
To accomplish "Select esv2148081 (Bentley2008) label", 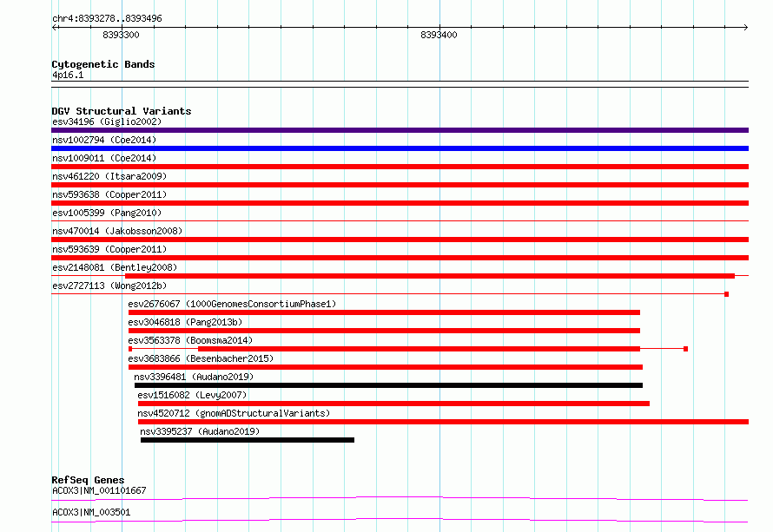I will 115,267.
